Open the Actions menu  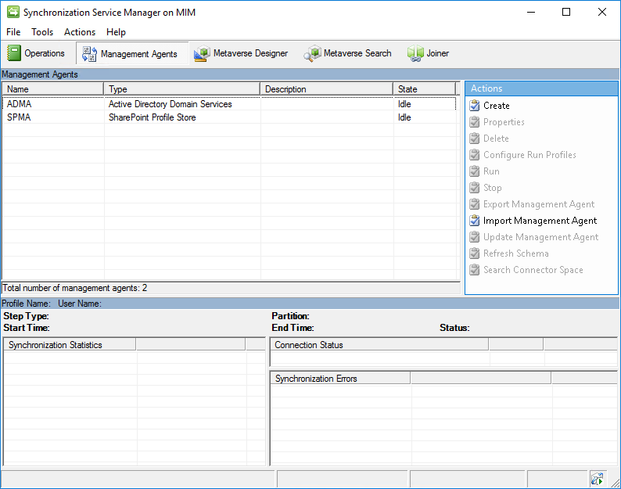(x=80, y=32)
